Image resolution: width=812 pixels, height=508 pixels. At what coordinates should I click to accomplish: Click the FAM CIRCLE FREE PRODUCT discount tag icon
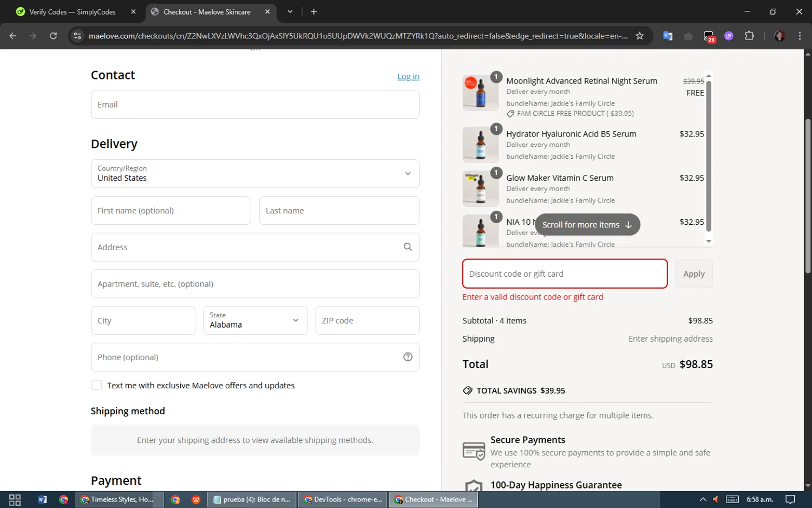click(x=510, y=114)
